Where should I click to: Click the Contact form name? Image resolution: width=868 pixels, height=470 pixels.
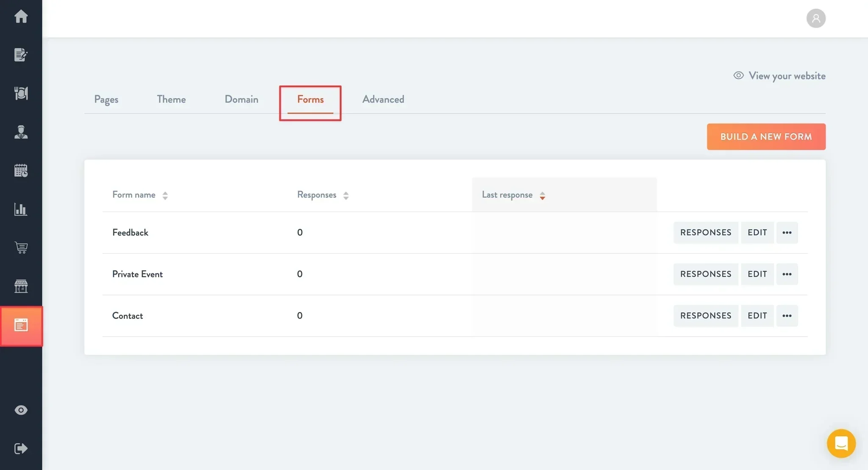[x=127, y=315]
